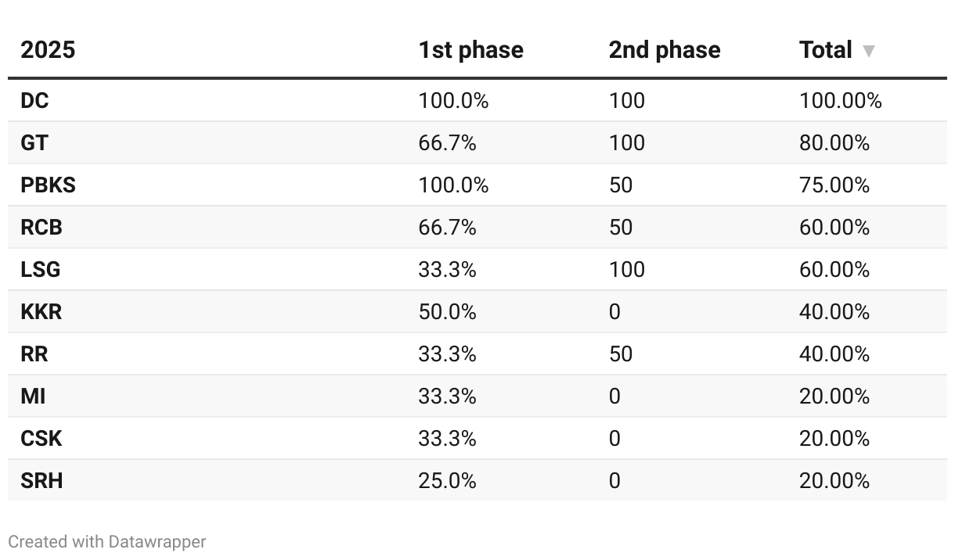
Task: Select the GT team row label
Action: click(x=34, y=143)
